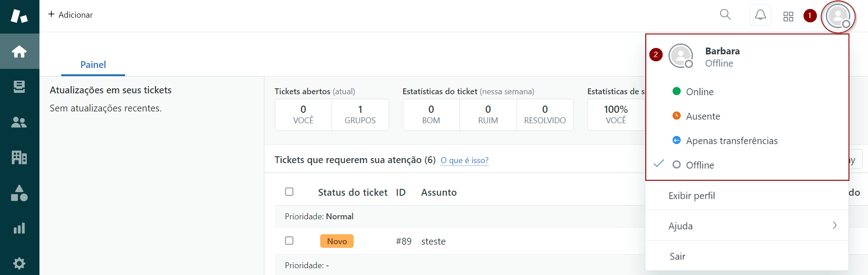Open the Home dashboard icon in sidebar
This screenshot has width=868, height=275.
pyautogui.click(x=19, y=52)
